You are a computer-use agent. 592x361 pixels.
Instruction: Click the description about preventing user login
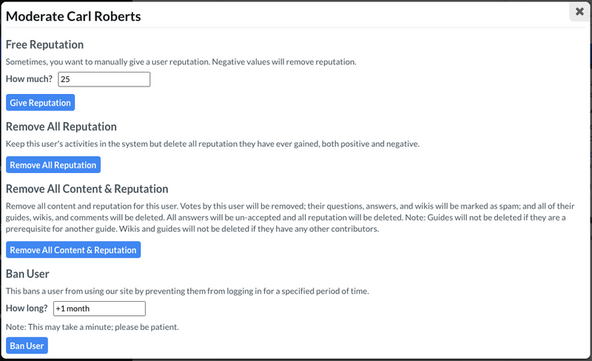pyautogui.click(x=187, y=291)
